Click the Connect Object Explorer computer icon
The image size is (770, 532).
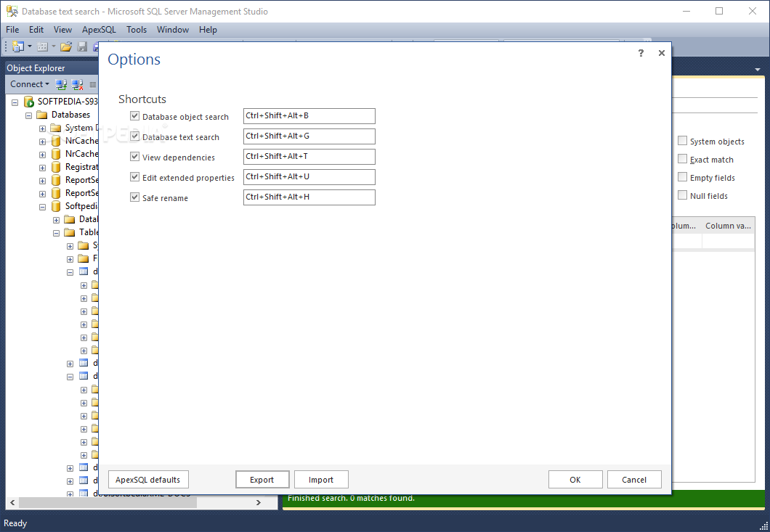click(x=61, y=84)
